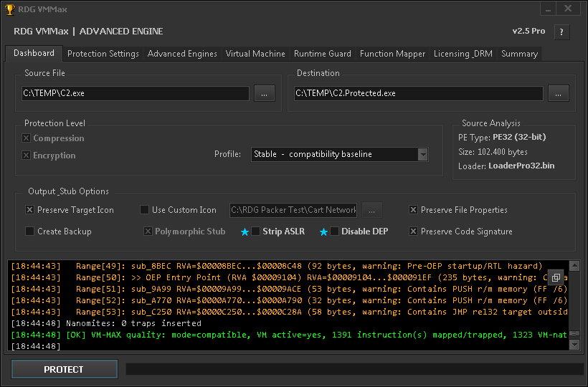588x387 pixels.
Task: Enable the Disable DEP checkbox
Action: pyautogui.click(x=334, y=231)
